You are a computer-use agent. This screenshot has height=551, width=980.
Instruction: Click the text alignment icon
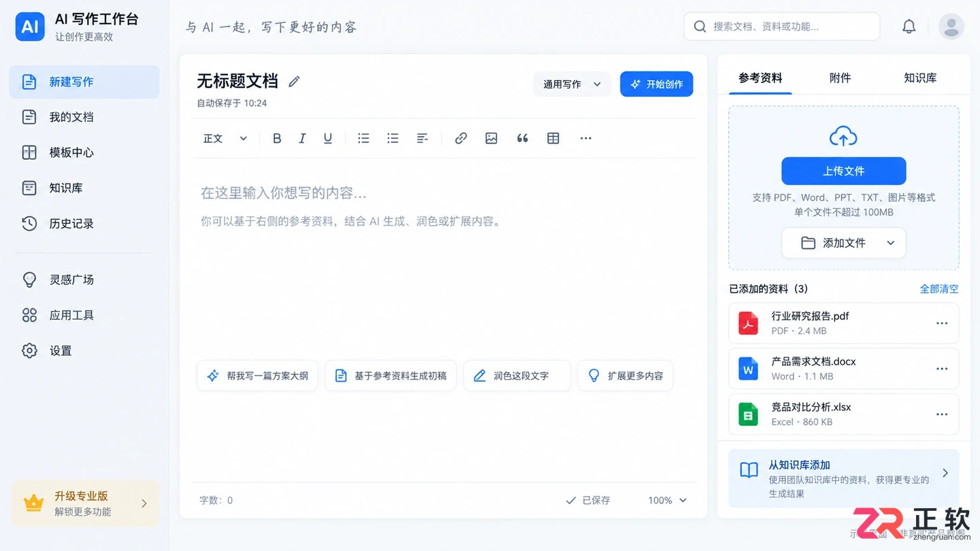tap(422, 138)
